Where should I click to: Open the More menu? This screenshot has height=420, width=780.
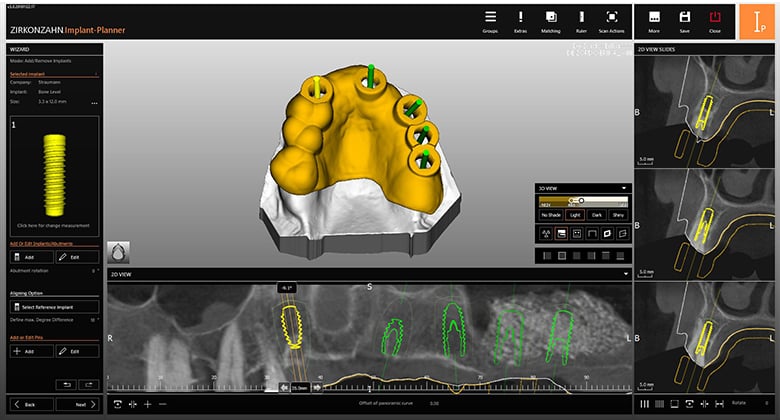(653, 21)
